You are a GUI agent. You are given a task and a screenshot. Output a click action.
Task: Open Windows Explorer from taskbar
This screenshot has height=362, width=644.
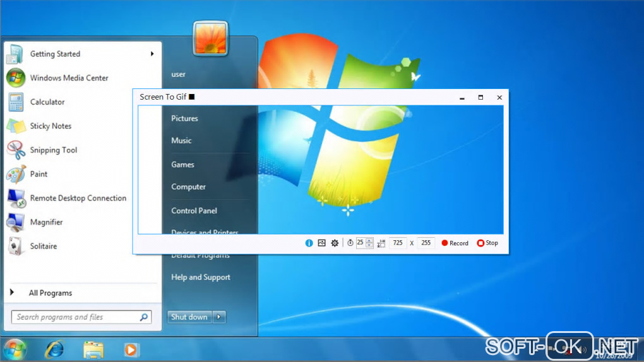click(x=93, y=350)
